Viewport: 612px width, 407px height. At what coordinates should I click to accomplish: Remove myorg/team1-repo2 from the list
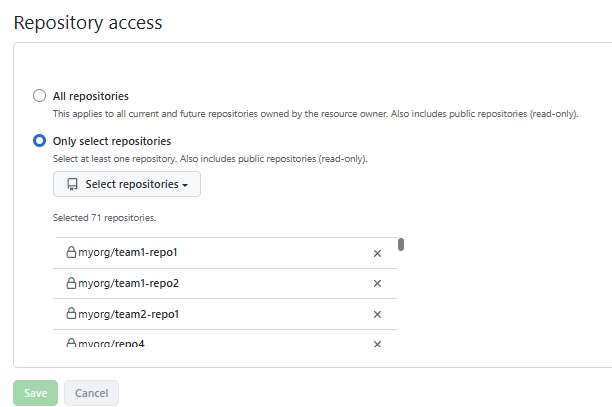377,283
